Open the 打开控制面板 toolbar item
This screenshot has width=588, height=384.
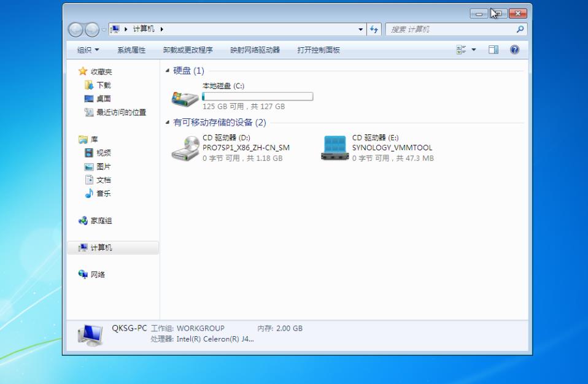(x=317, y=50)
